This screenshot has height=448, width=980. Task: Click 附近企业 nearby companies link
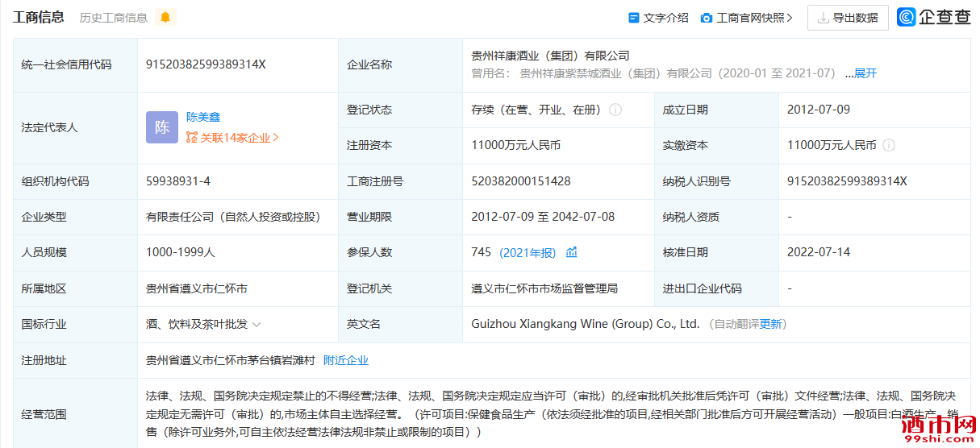tap(346, 360)
